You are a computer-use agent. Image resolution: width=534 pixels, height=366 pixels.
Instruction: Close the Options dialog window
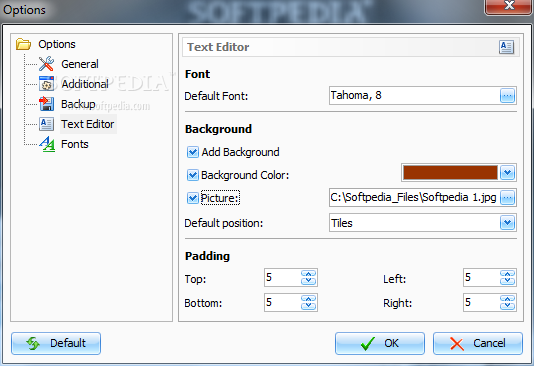509,6
